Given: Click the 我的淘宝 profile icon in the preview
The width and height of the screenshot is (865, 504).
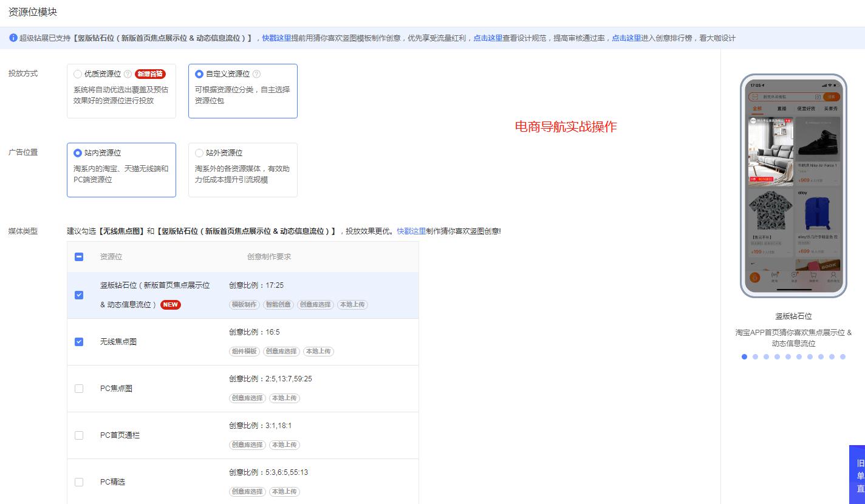Looking at the screenshot, I should [833, 276].
